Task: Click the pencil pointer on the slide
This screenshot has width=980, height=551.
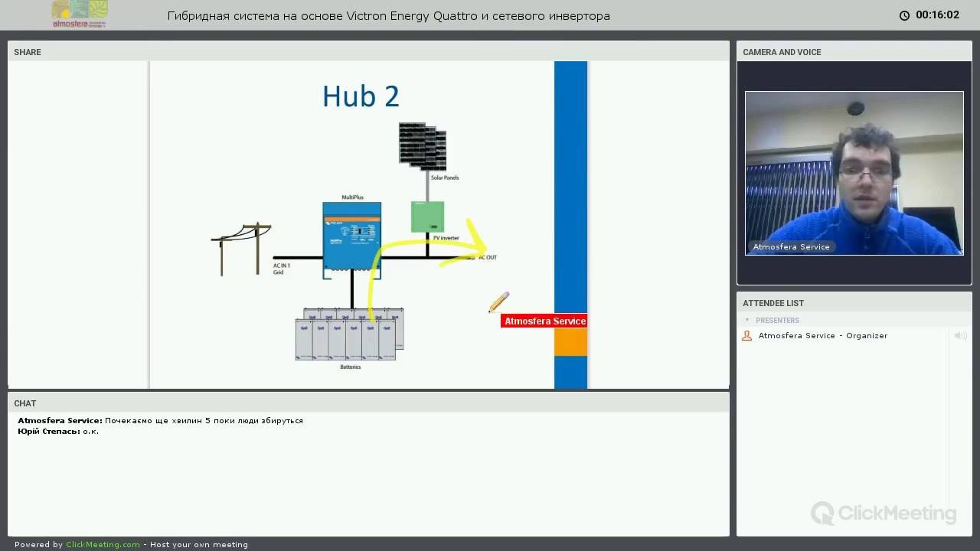Action: [498, 302]
